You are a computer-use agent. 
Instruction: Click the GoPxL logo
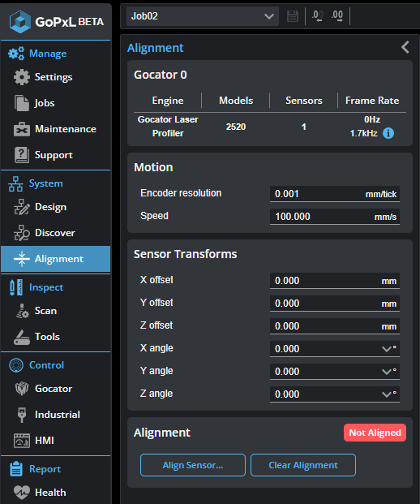pos(56,22)
